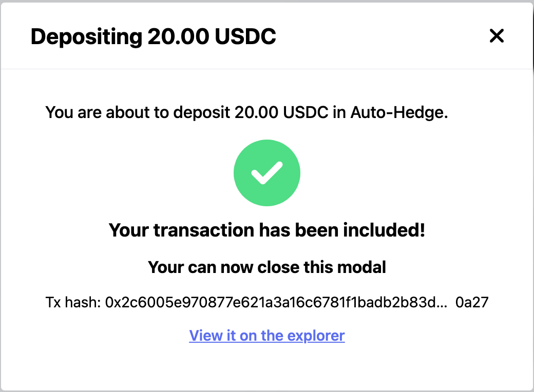The image size is (534, 392).
Task: Click the 'Tx hash:' label
Action: pyautogui.click(x=73, y=302)
